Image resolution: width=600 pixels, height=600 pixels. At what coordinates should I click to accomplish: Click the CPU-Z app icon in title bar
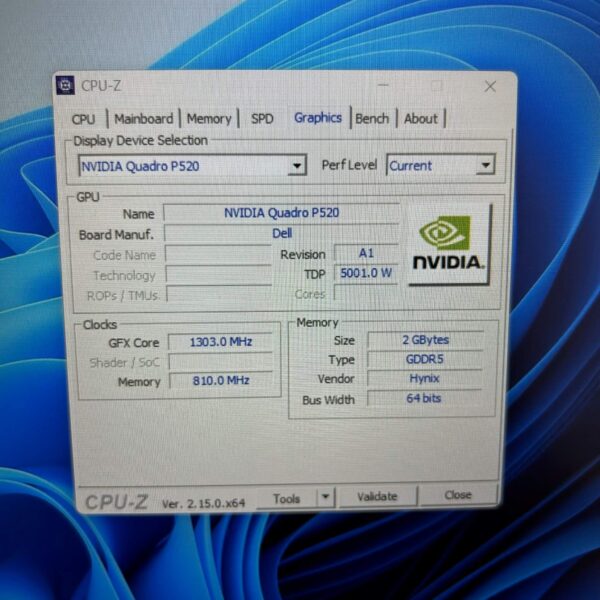pyautogui.click(x=65, y=85)
